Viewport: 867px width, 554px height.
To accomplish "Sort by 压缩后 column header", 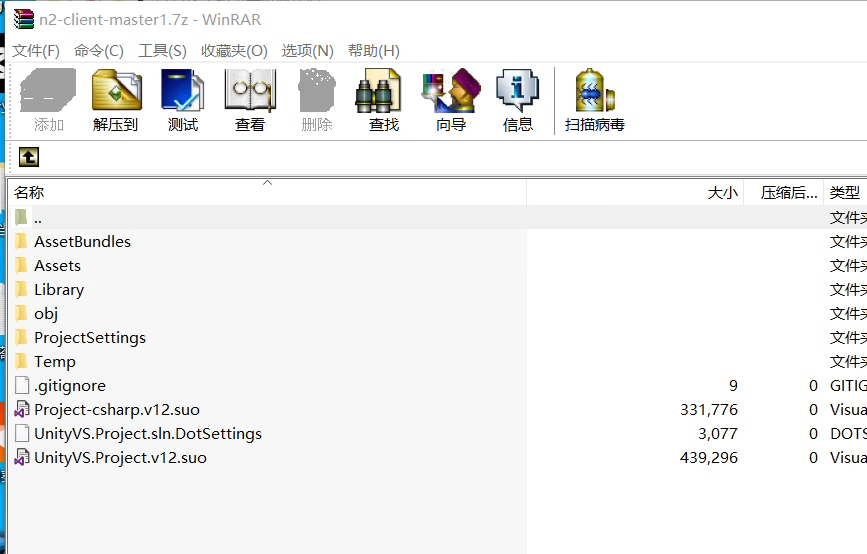I will [784, 192].
